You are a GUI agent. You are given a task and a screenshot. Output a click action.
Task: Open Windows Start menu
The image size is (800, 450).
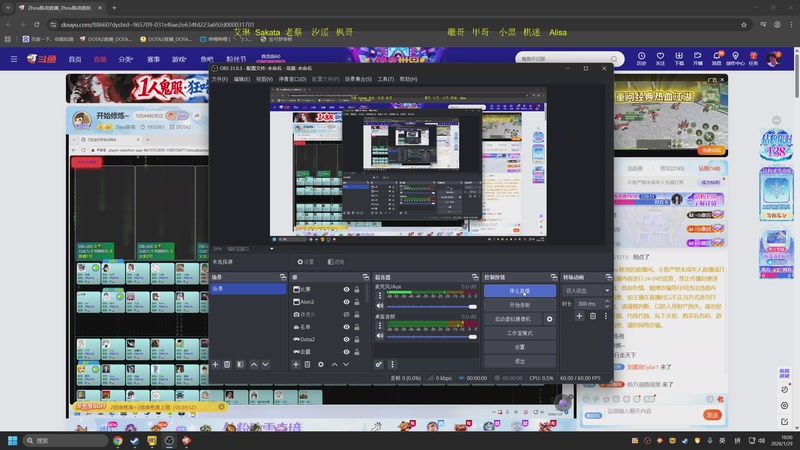13,440
